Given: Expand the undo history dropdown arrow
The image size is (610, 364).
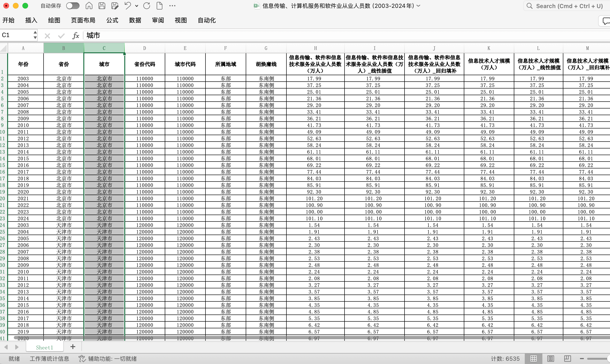Looking at the screenshot, I should pos(136,6).
